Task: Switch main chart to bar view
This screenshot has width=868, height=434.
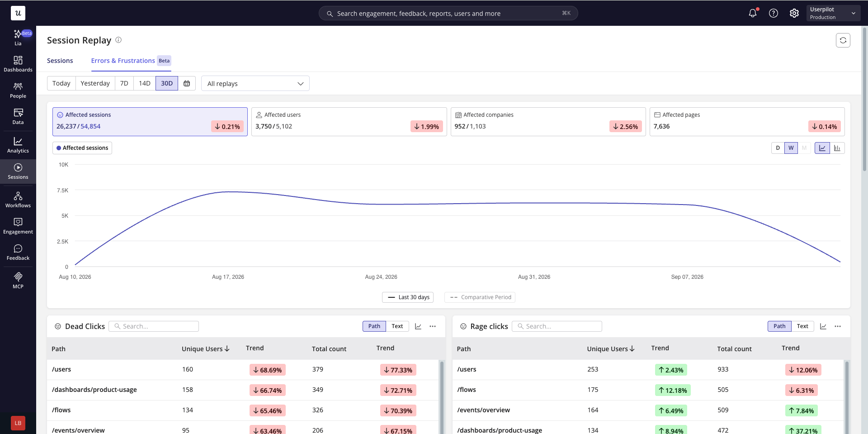Action: 837,148
